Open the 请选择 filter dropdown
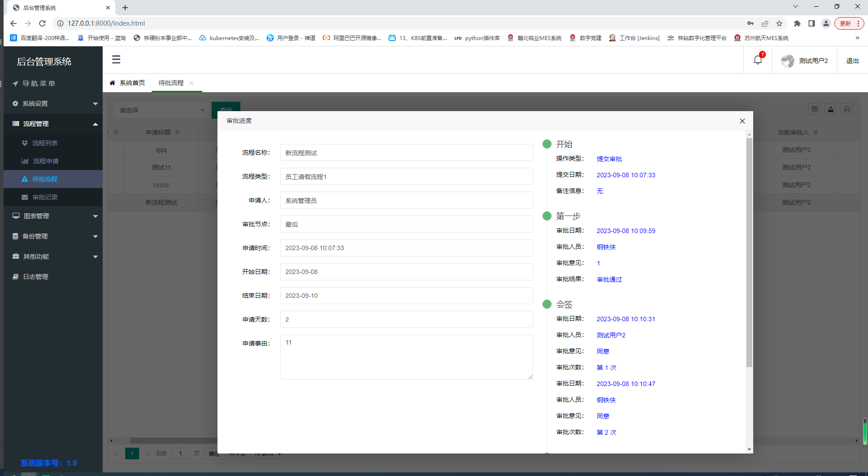The height and width of the screenshot is (476, 868). [162, 110]
